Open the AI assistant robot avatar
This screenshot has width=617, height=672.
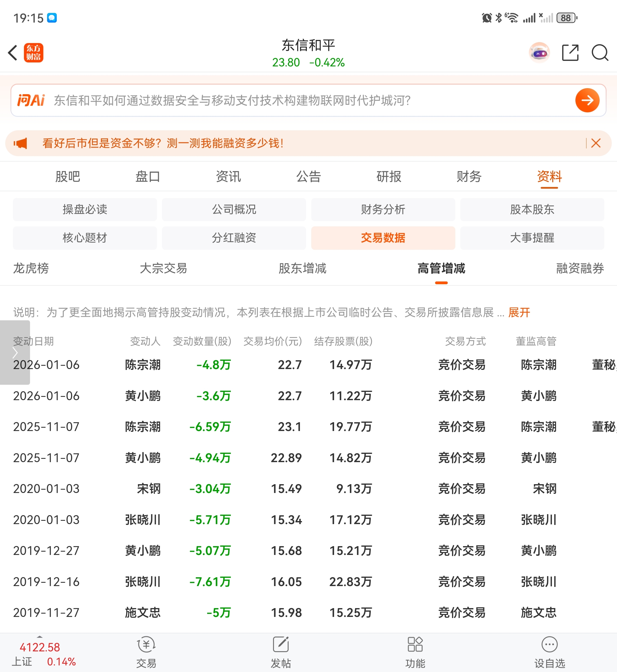539,53
